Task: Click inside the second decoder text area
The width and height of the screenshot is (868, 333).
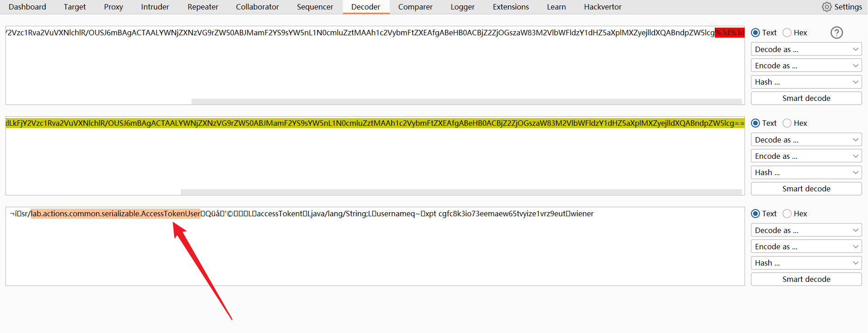Action: click(375, 156)
